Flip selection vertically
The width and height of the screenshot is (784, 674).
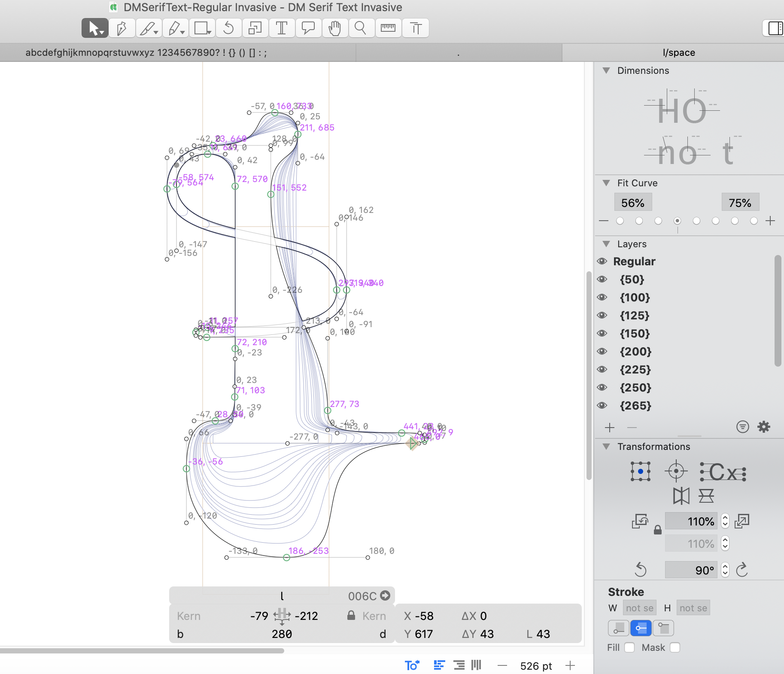706,496
